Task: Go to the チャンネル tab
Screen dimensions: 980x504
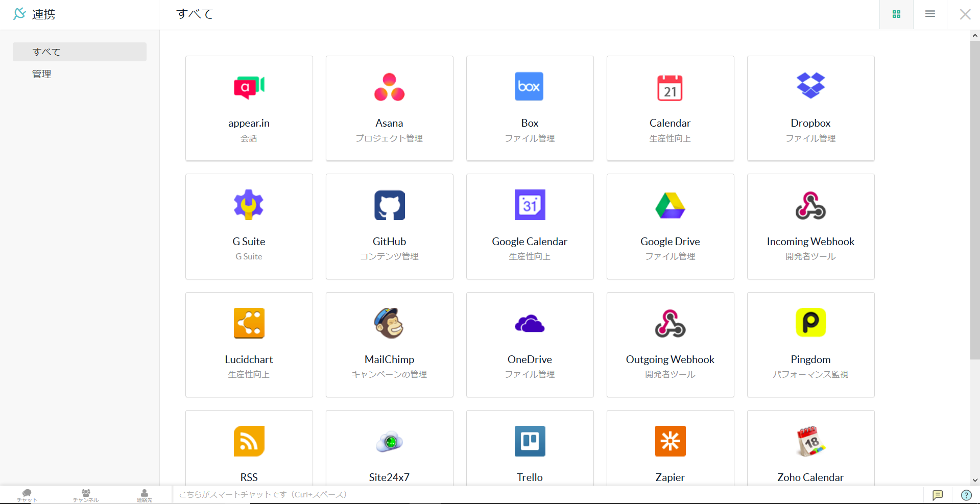Action: click(x=86, y=495)
